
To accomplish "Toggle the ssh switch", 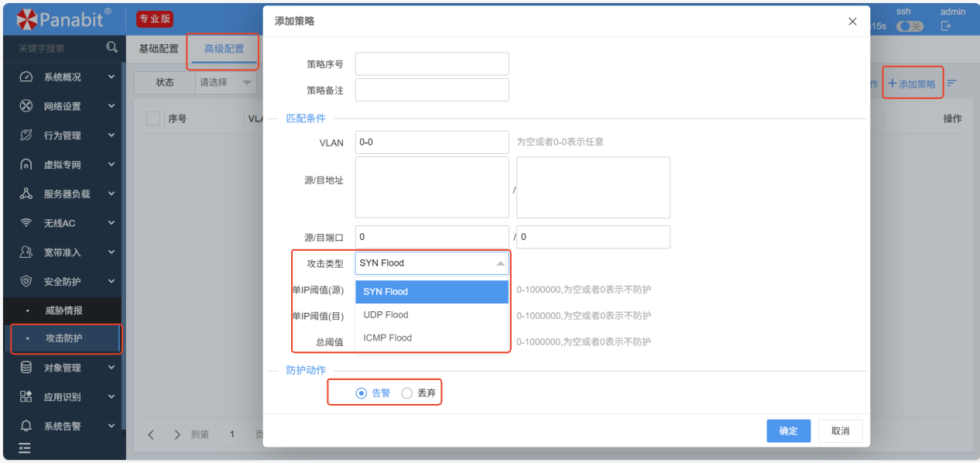I will [910, 26].
